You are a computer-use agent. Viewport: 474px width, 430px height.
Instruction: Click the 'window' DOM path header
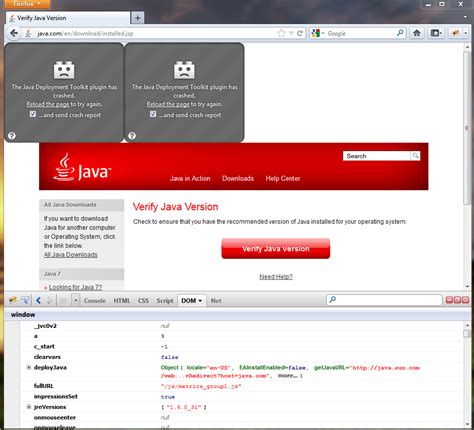(x=23, y=315)
